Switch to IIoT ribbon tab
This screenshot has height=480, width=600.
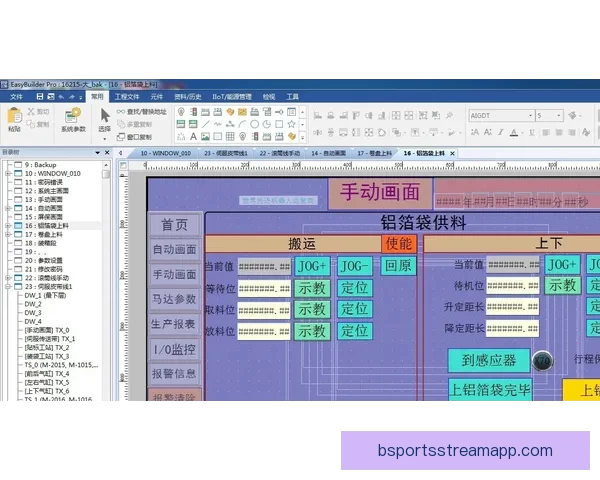coord(232,97)
